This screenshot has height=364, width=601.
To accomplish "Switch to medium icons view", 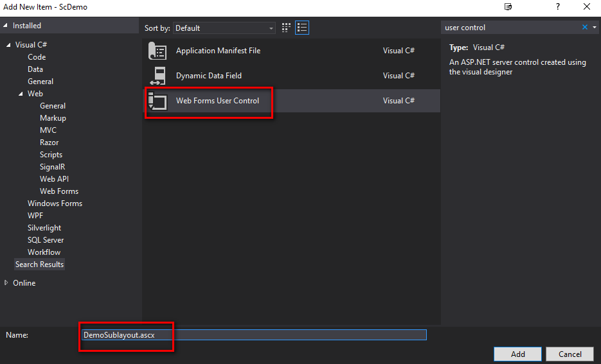I will pyautogui.click(x=286, y=28).
